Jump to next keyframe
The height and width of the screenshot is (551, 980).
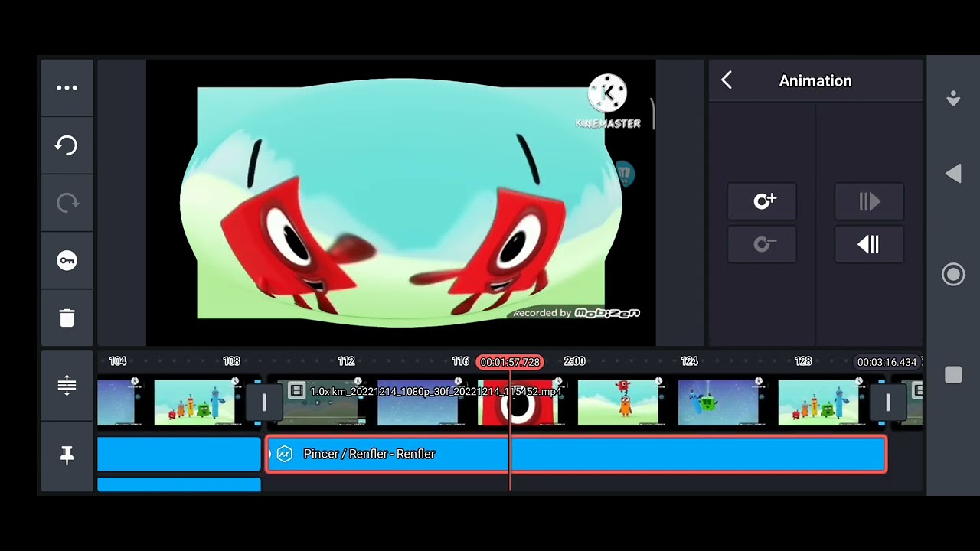pos(869,201)
